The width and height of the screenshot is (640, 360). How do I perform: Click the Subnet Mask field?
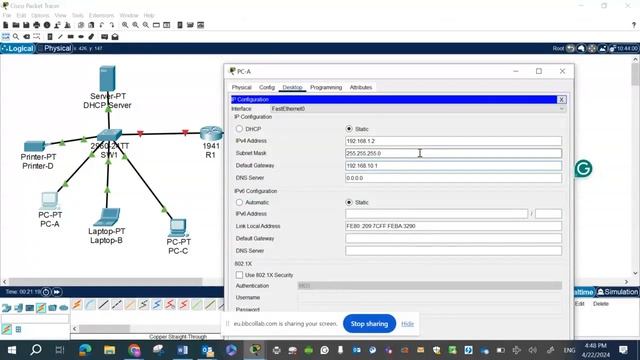coord(453,153)
